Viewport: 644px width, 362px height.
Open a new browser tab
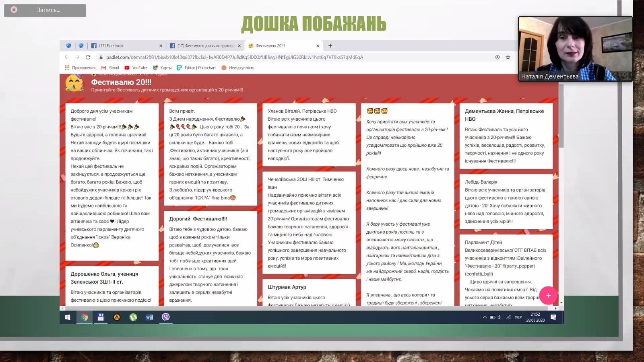(330, 46)
